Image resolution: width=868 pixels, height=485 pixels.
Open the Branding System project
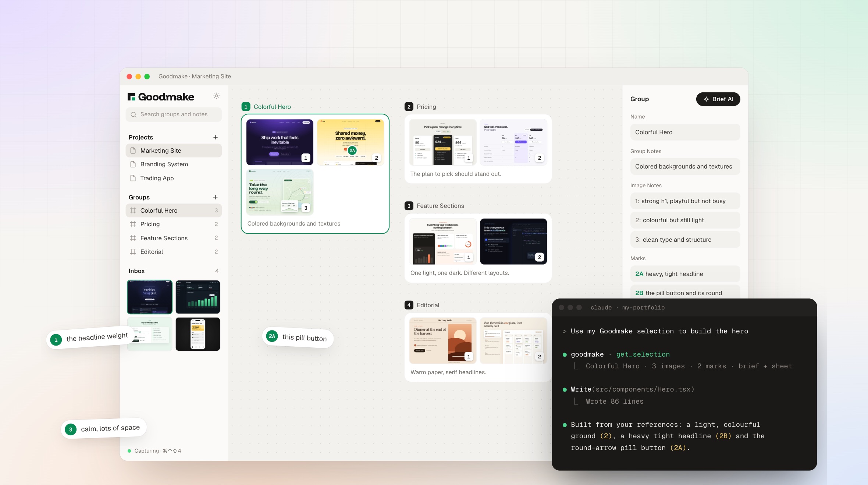[x=174, y=164]
